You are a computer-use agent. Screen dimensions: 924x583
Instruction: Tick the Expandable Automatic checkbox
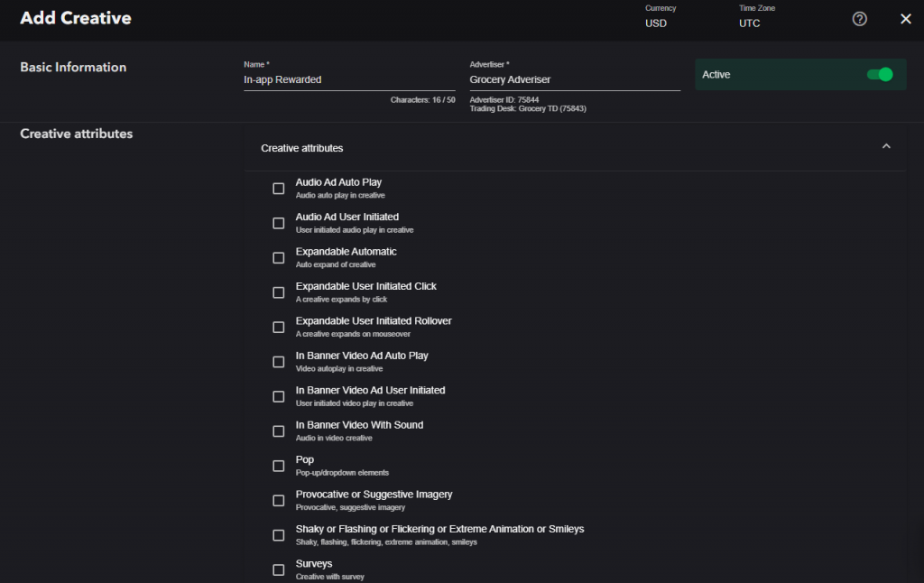[x=279, y=258]
